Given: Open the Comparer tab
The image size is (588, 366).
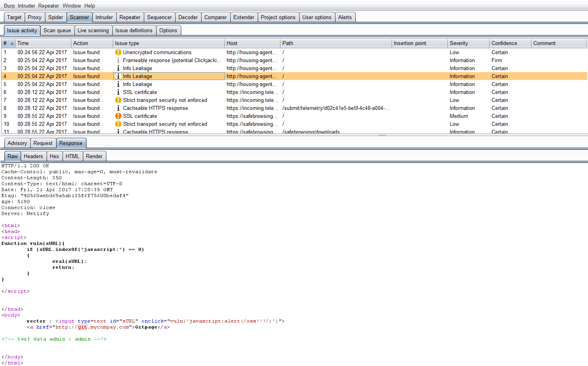Looking at the screenshot, I should coord(216,17).
